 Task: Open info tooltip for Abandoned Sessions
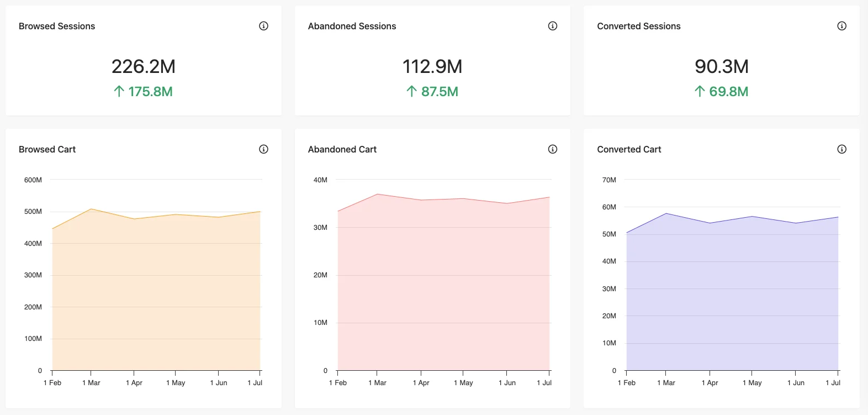[x=552, y=26]
